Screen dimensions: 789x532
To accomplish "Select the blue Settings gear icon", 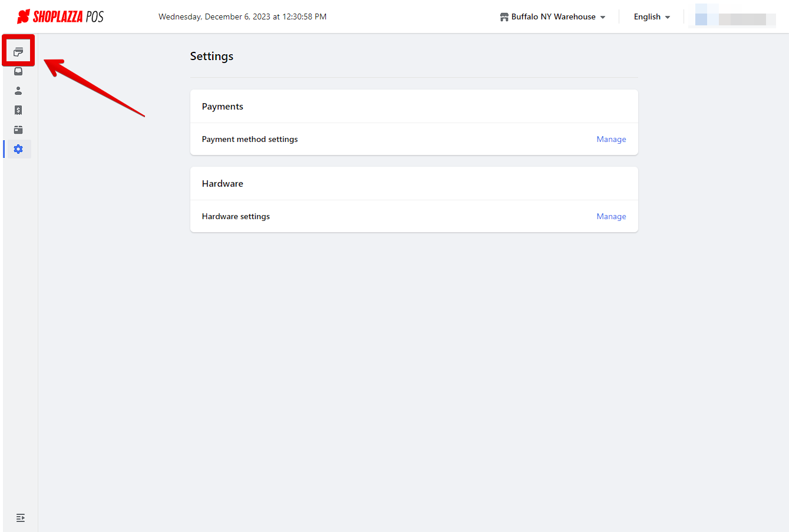I will tap(18, 149).
